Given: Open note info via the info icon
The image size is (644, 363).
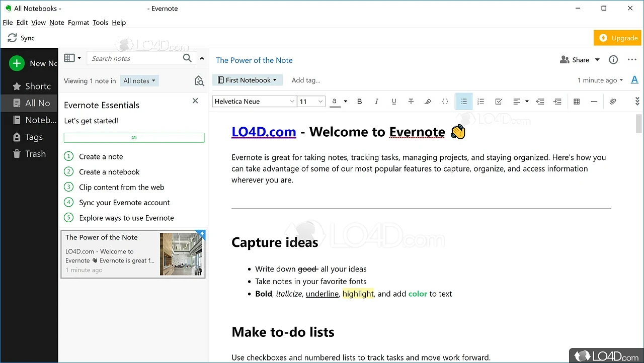Looking at the screenshot, I should coord(613,59).
